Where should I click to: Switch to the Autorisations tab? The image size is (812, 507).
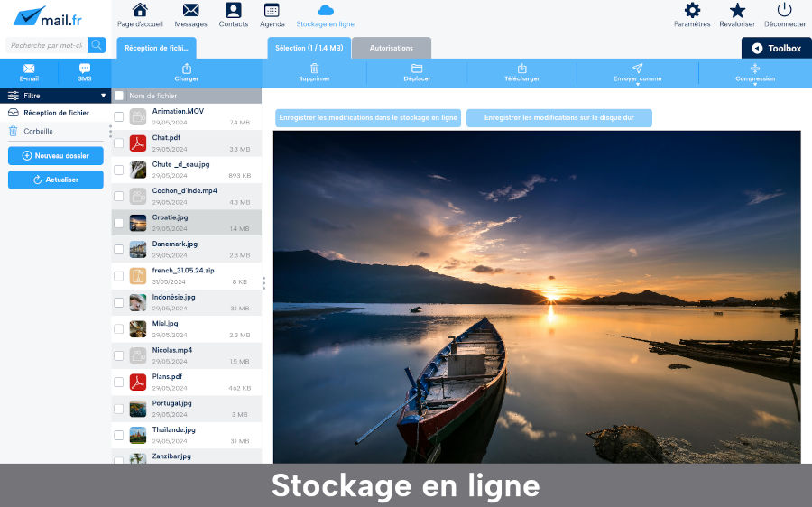(392, 48)
